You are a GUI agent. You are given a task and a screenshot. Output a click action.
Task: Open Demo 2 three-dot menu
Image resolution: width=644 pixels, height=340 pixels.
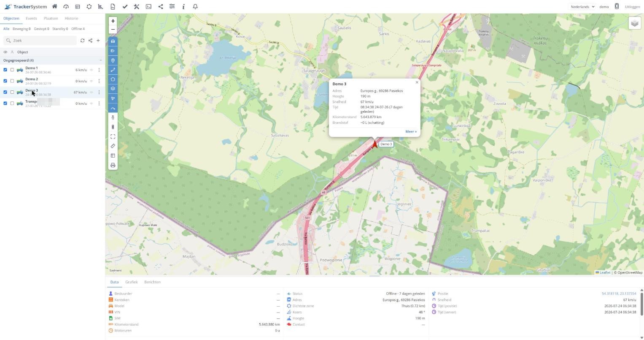tap(99, 81)
